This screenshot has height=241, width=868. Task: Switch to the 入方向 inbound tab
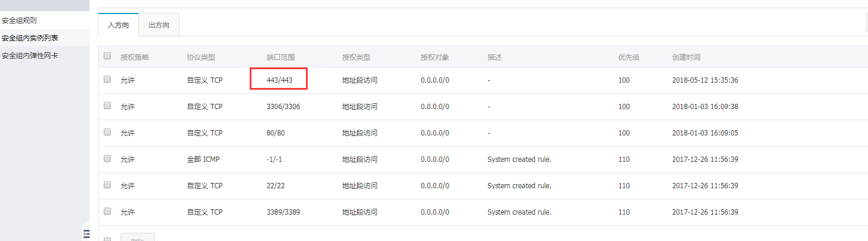[x=118, y=25]
